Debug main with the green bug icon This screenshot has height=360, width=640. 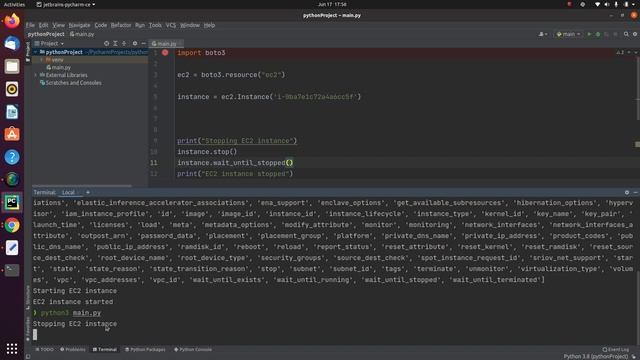[x=598, y=34]
